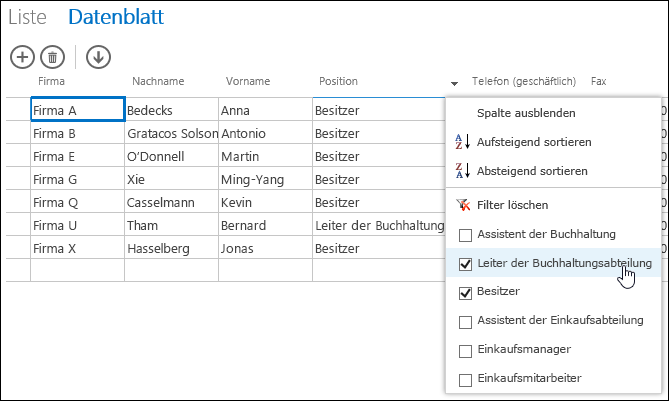Select the Firma U cell

pyautogui.click(x=78, y=224)
